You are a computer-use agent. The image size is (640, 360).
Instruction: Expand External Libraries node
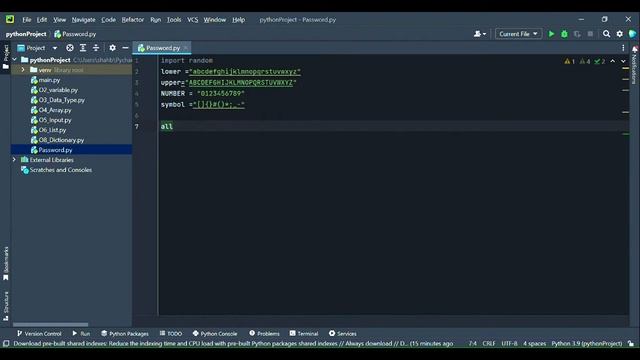click(14, 160)
